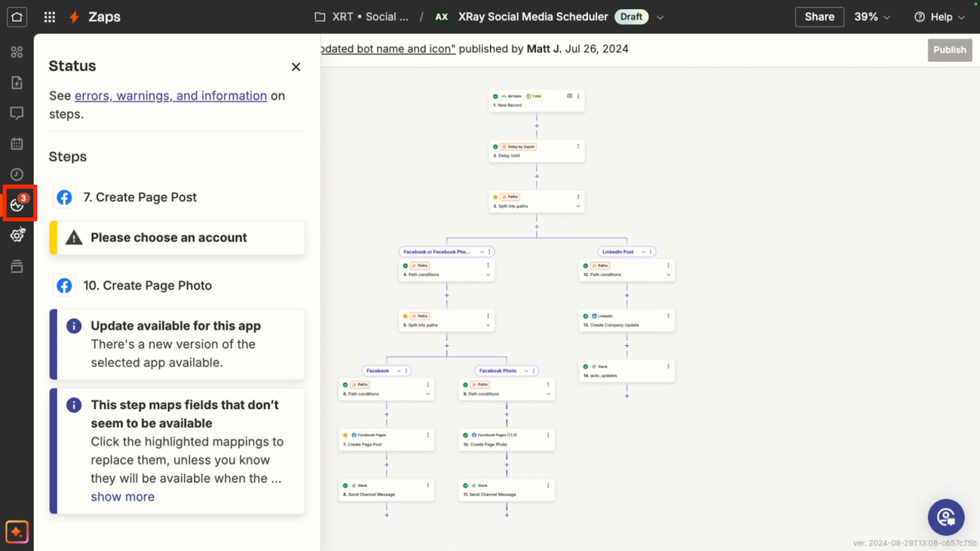Add a step after auto_updates
Viewport: 980px width, 551px height.
(x=627, y=396)
